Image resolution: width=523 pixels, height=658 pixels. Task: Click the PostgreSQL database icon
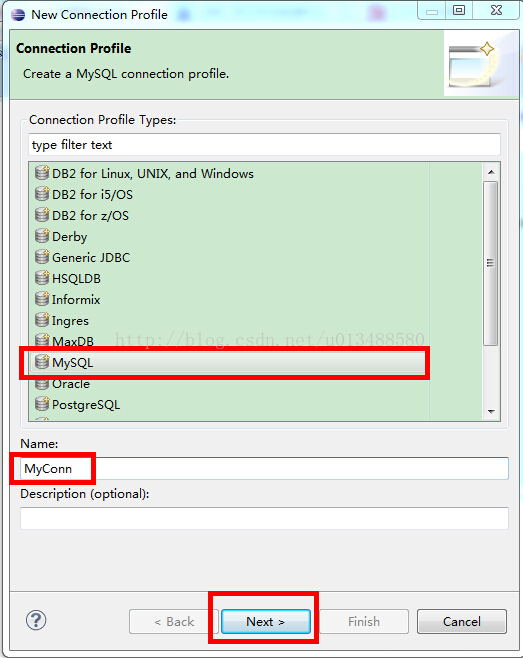pyautogui.click(x=42, y=403)
